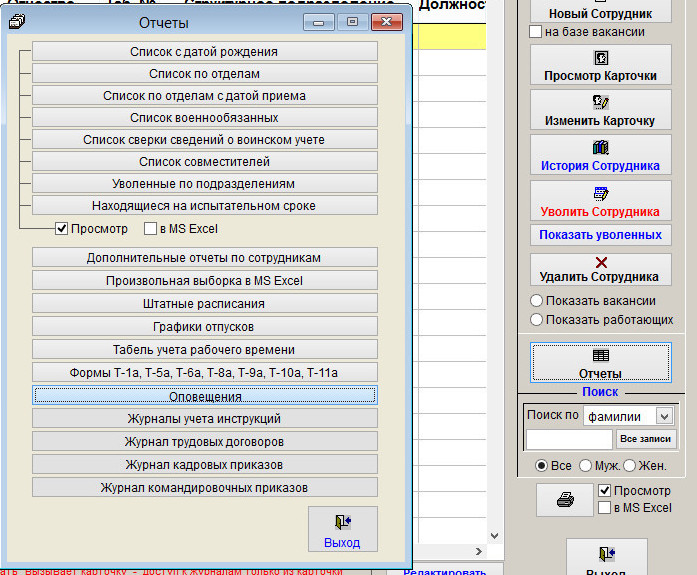Click the door icon on dialog Выход button
Image resolution: width=697 pixels, height=575 pixels.
[343, 522]
